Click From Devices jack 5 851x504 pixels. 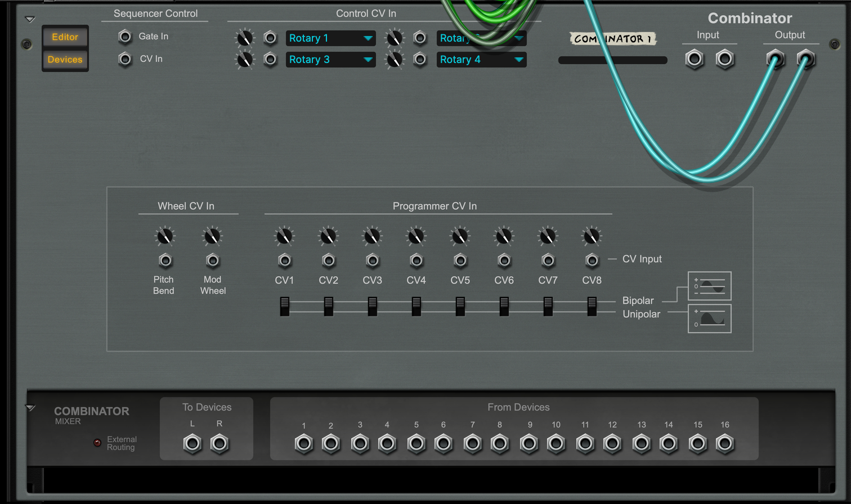416,444
